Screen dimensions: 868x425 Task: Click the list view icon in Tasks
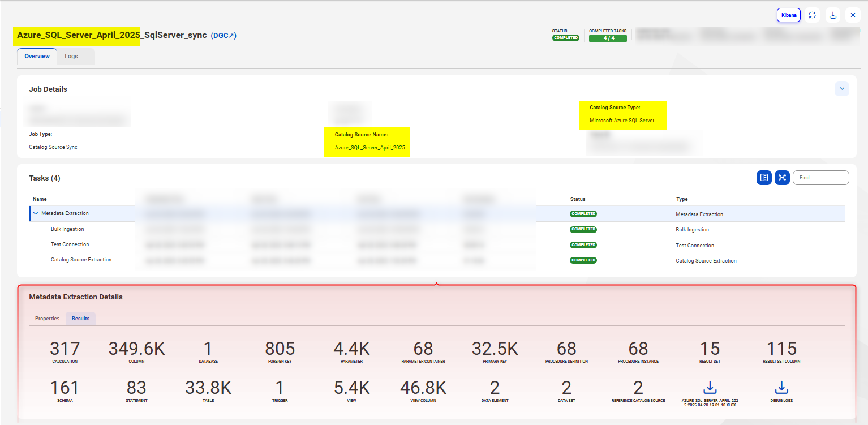point(764,178)
